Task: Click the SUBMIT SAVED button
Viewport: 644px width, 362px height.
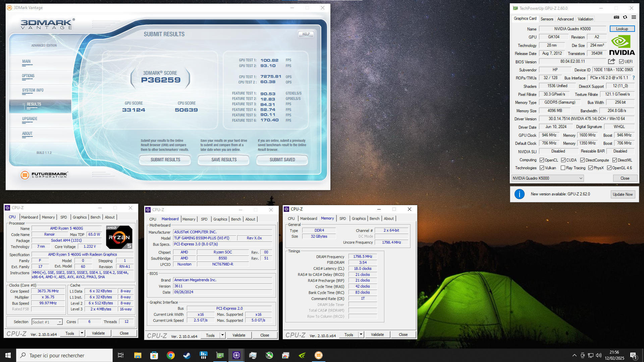Action: 282,160
